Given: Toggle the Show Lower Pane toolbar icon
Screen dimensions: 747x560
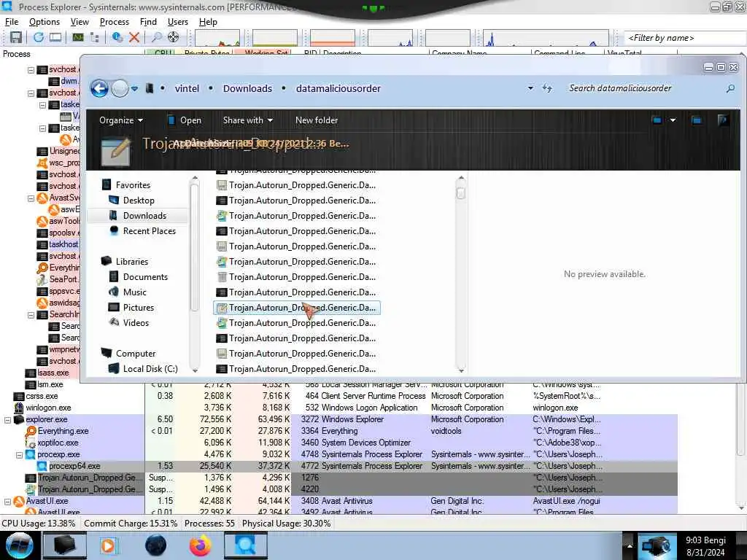Looking at the screenshot, I should point(55,37).
